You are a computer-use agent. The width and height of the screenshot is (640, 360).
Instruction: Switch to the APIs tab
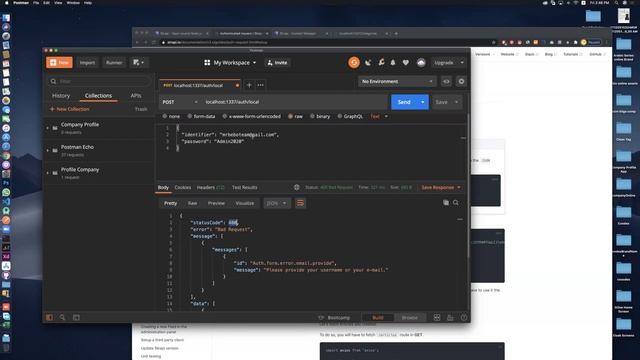coord(136,96)
